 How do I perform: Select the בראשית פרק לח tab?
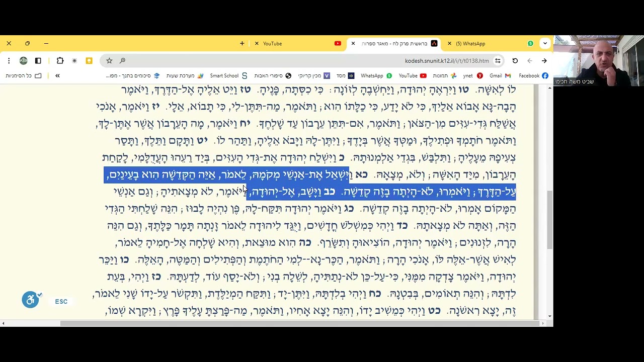(x=395, y=44)
